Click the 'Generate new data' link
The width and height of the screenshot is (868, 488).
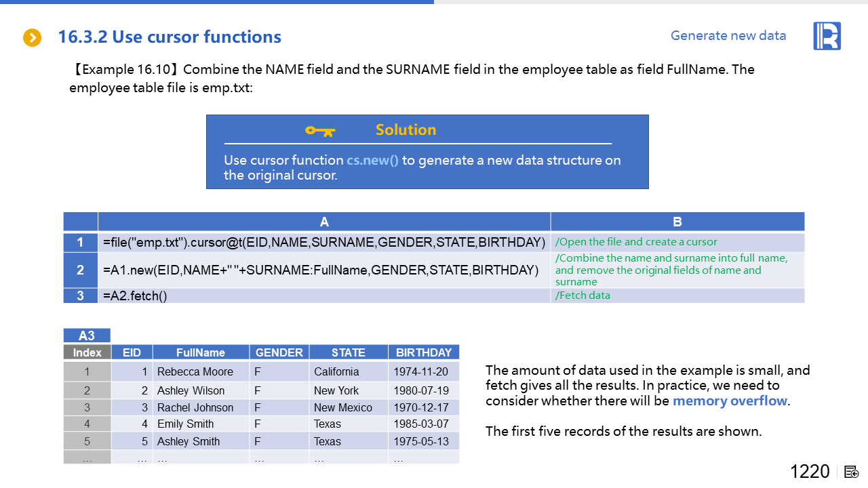click(728, 36)
